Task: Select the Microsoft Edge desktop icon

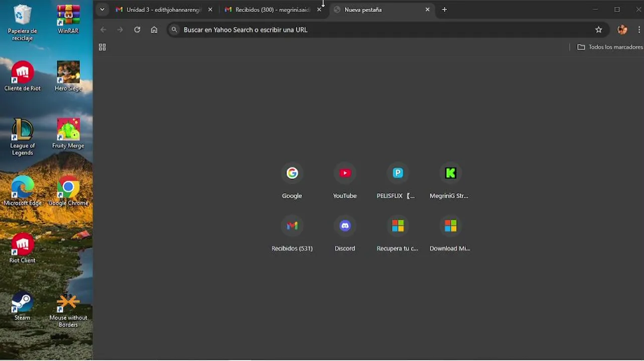Action: pyautogui.click(x=22, y=192)
